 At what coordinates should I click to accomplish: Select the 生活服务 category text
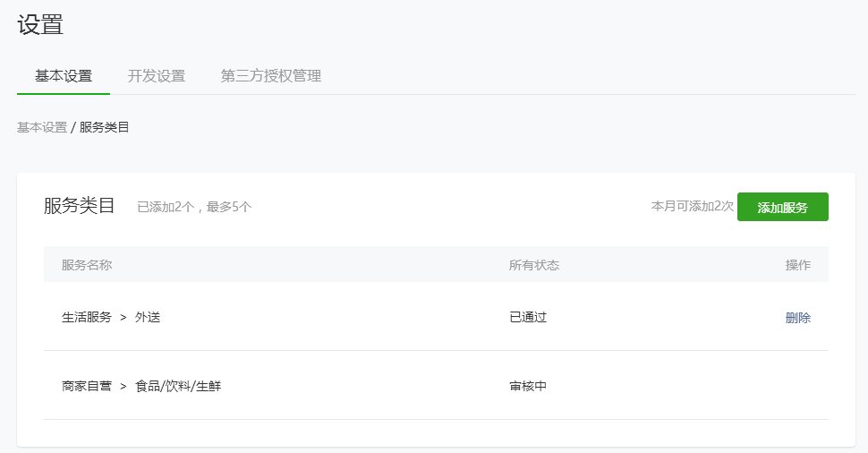[87, 317]
